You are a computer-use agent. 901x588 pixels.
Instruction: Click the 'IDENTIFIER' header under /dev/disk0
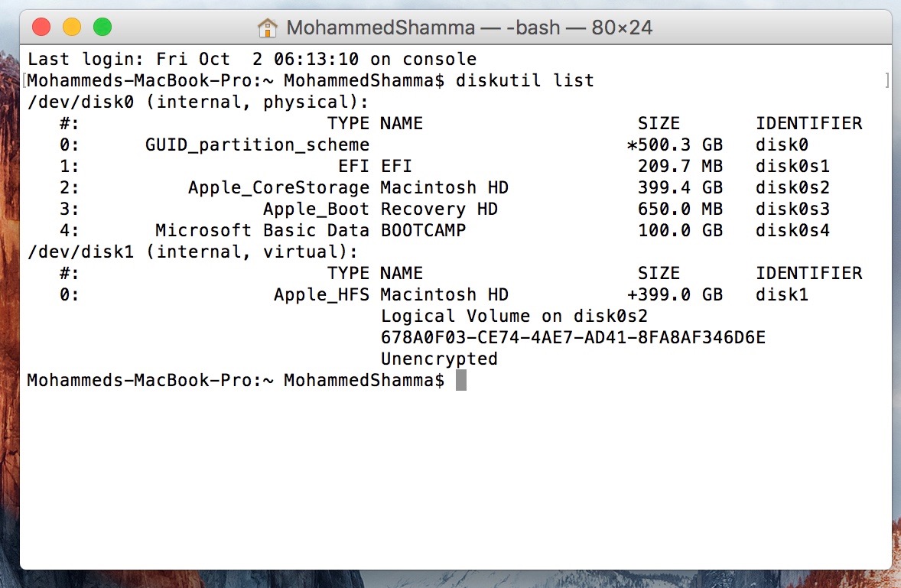[x=808, y=123]
